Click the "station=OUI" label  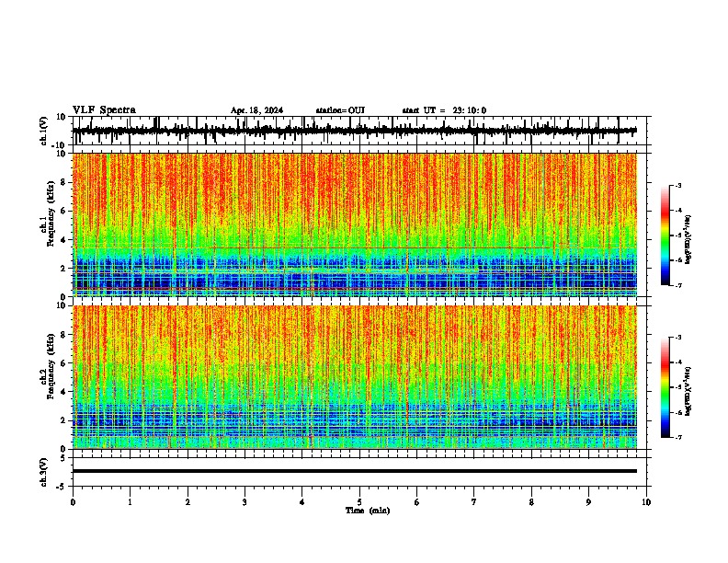pos(340,110)
